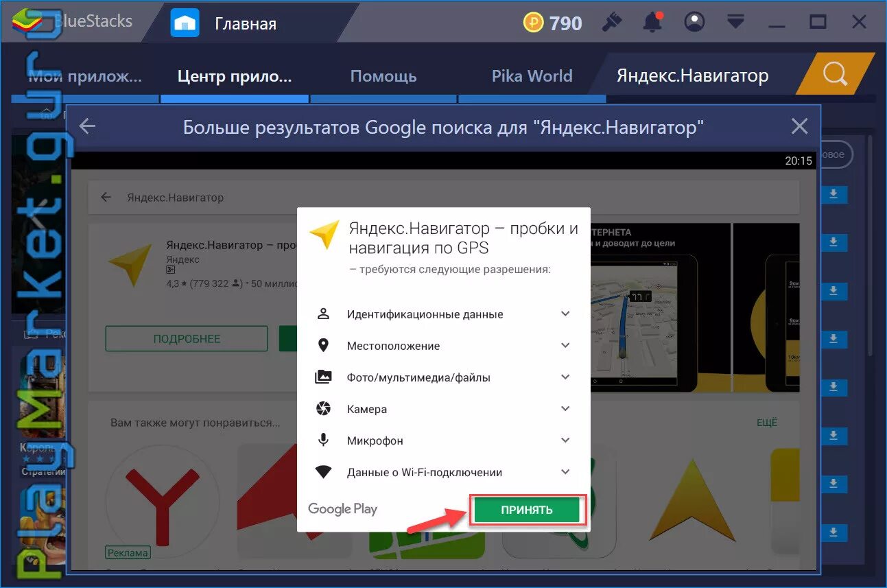Click Play Store back arrow near Яндекс.Навигатор
Viewport: 887px width, 588px height.
(106, 198)
